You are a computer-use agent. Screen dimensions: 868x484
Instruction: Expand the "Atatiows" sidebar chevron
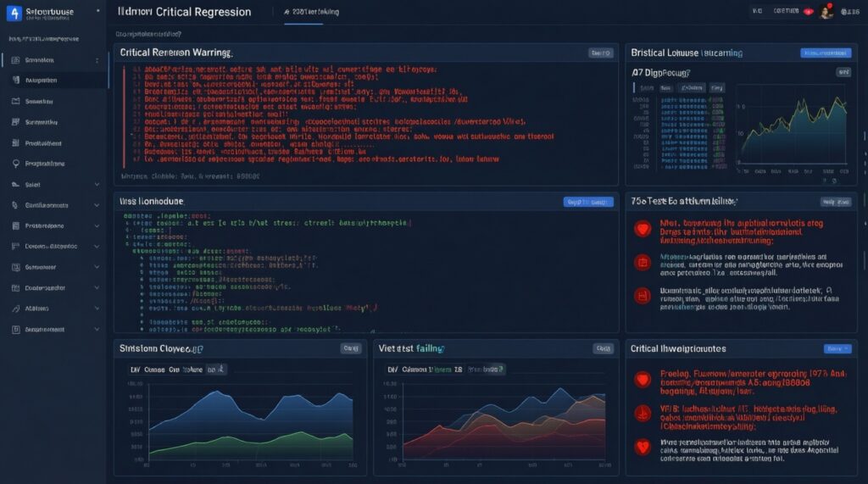point(97,309)
